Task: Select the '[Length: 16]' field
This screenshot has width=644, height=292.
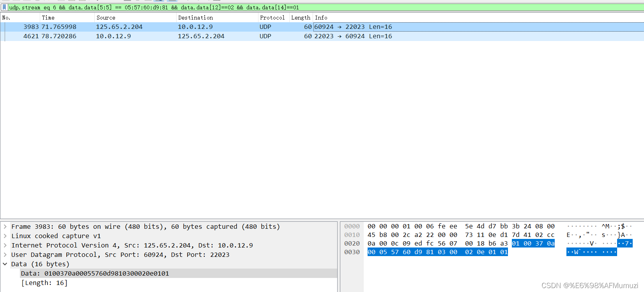Action: (x=44, y=283)
